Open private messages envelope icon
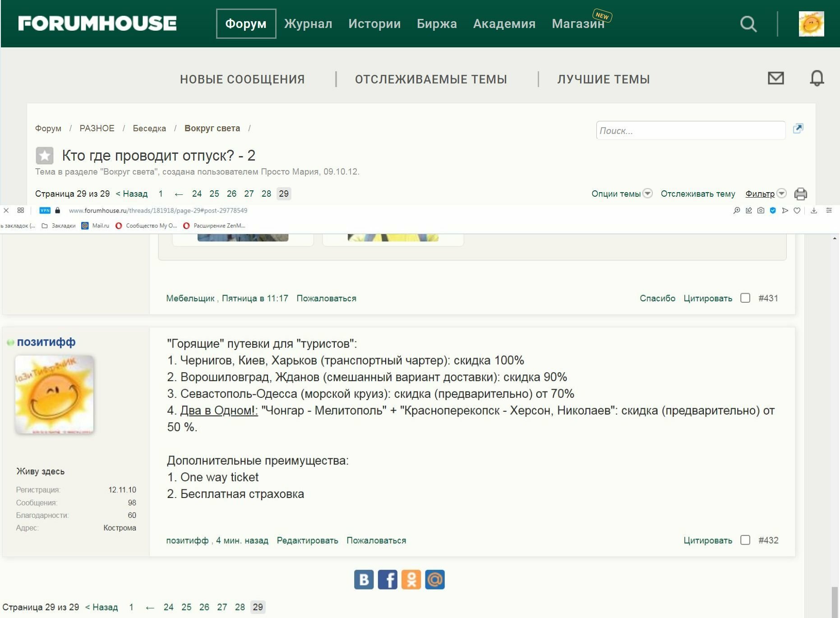 tap(776, 78)
